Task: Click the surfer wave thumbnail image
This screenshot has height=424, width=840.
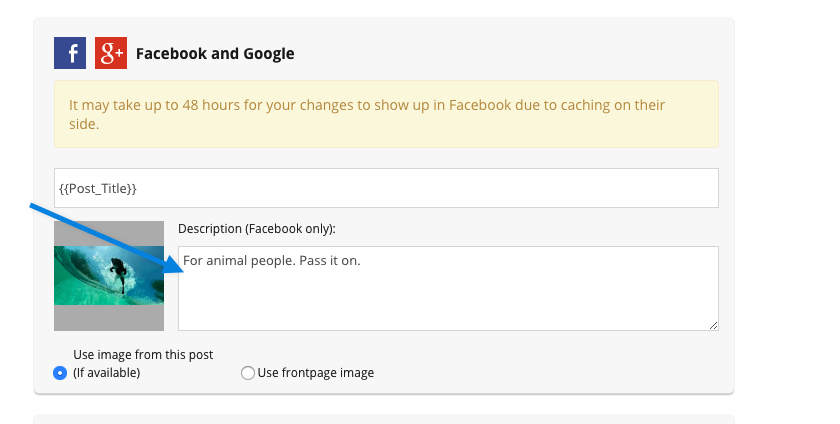Action: [x=109, y=276]
